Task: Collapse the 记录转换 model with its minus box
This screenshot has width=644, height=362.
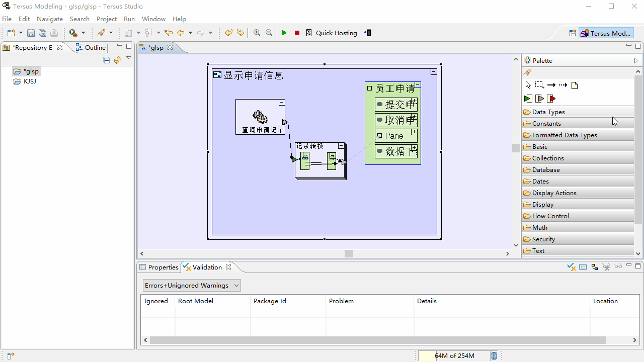Action: point(341,146)
